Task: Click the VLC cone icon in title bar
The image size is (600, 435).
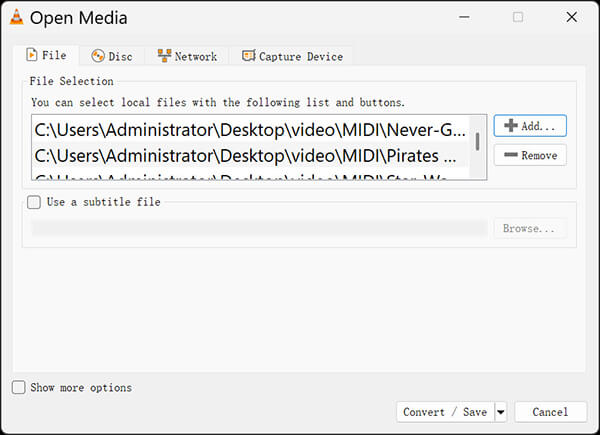Action: coord(16,17)
